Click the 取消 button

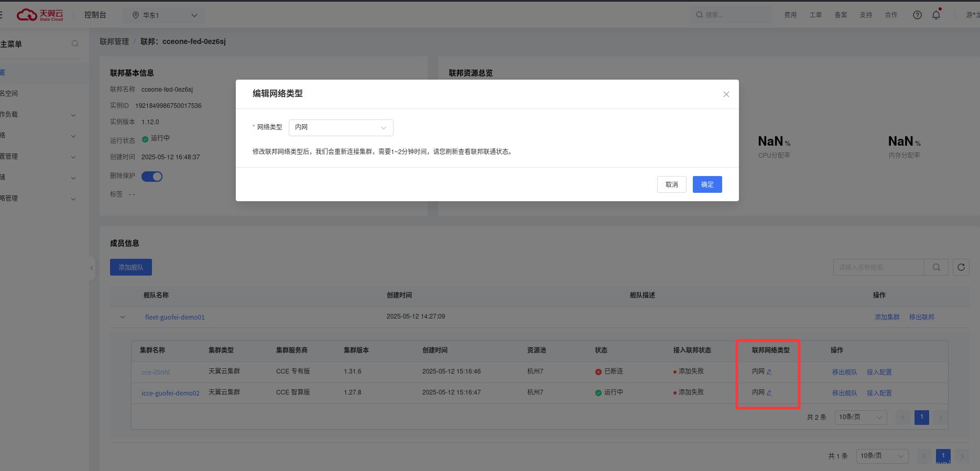click(x=671, y=184)
